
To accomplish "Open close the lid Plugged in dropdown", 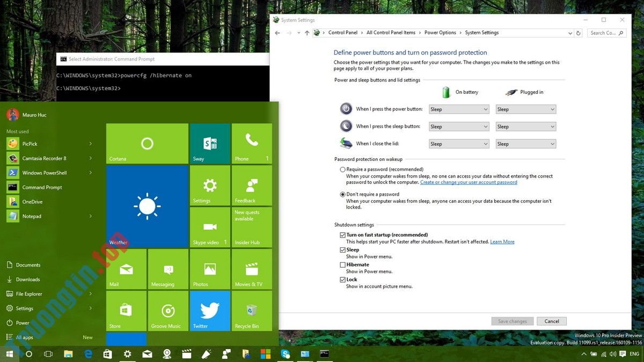I will (525, 144).
